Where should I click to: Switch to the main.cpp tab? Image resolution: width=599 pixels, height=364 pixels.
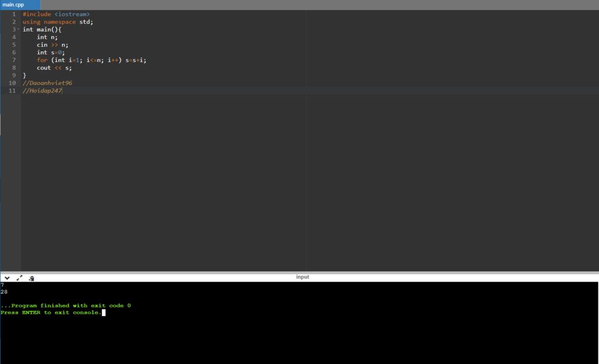pos(20,5)
